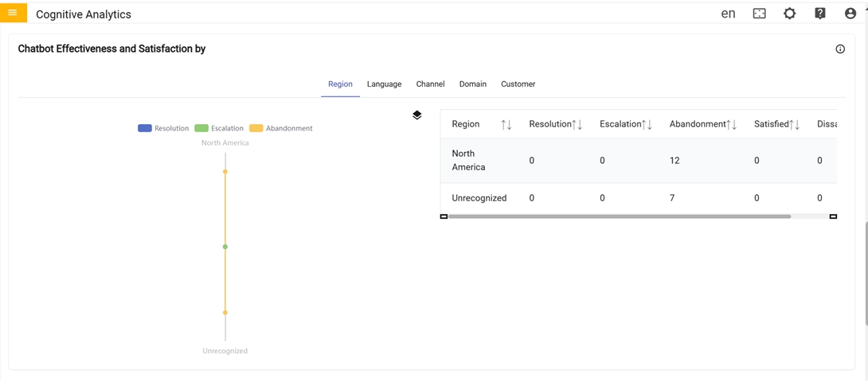Toggle Abandonment series in chart legend
This screenshot has width=868, height=381.
point(280,128)
